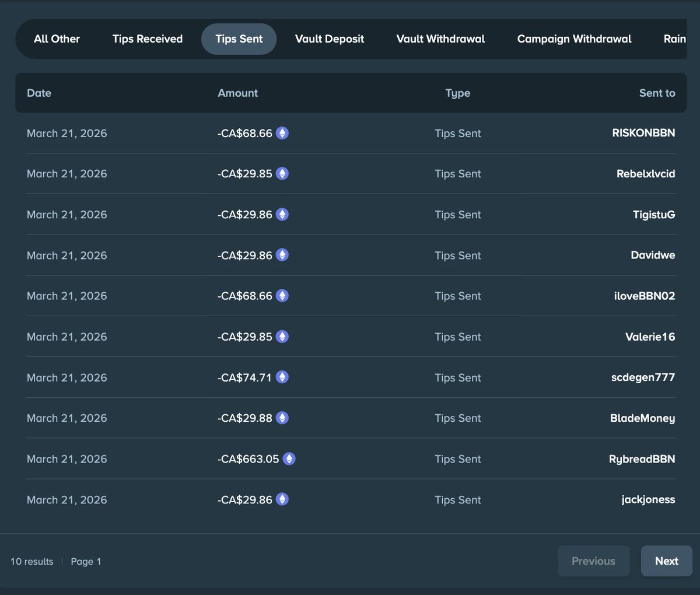
Task: Click Ethereum icon in RybreadBBN row
Action: [289, 459]
